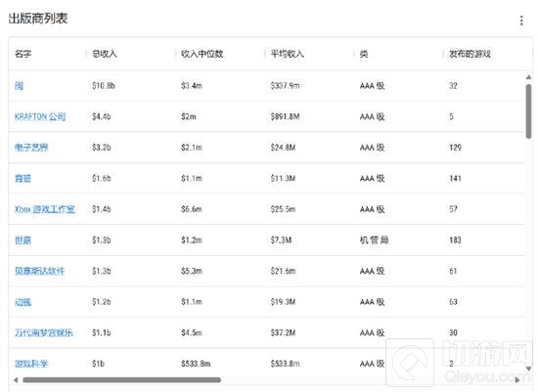The width and height of the screenshot is (538, 392).
Task: Select the $37.2M average revenue cell
Action: pyautogui.click(x=283, y=332)
